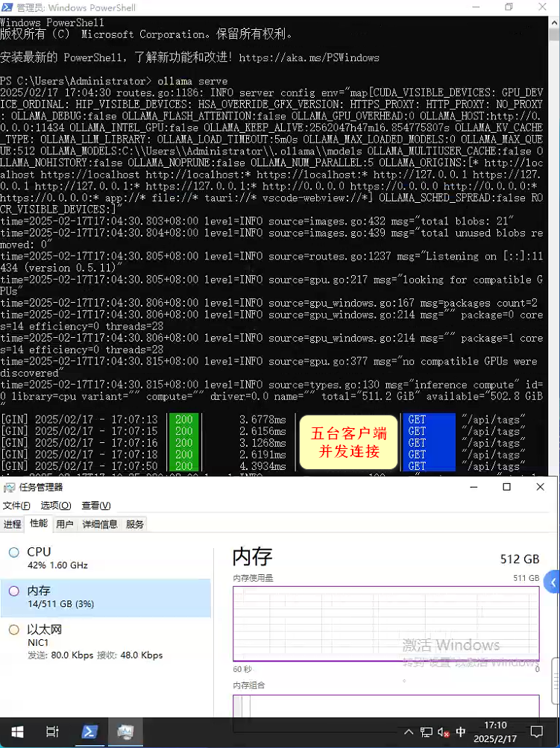Close the PowerShell window
This screenshot has width=560, height=748.
542,7
